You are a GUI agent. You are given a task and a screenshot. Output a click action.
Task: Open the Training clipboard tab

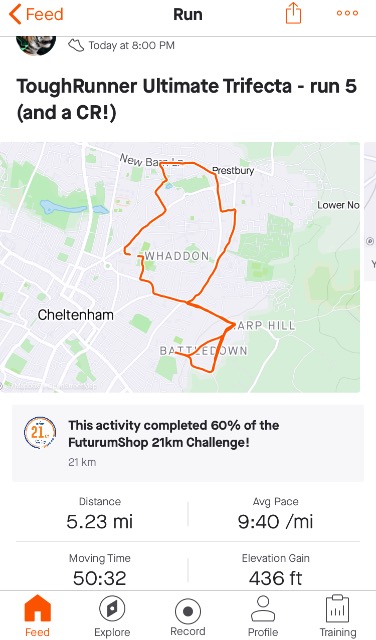tap(338, 616)
